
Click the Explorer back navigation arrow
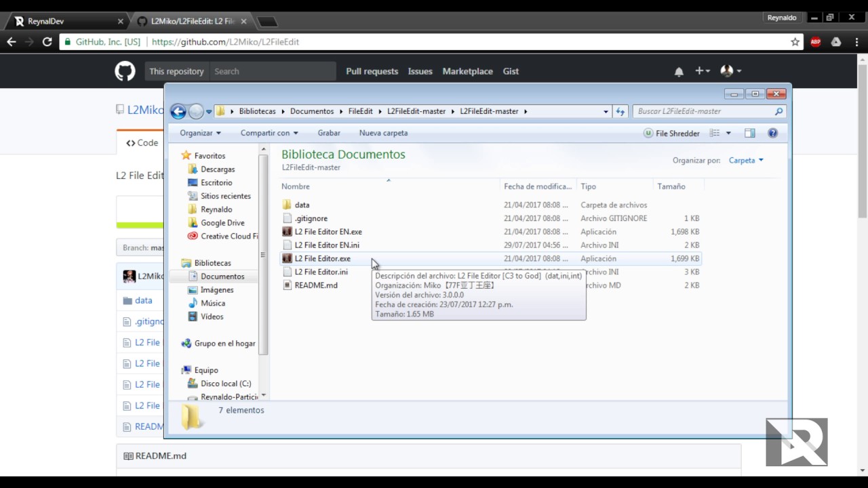(178, 111)
